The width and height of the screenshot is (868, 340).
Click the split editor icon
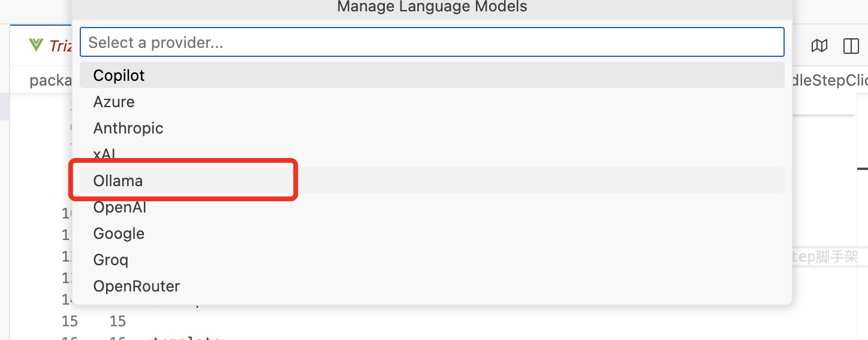click(x=851, y=46)
